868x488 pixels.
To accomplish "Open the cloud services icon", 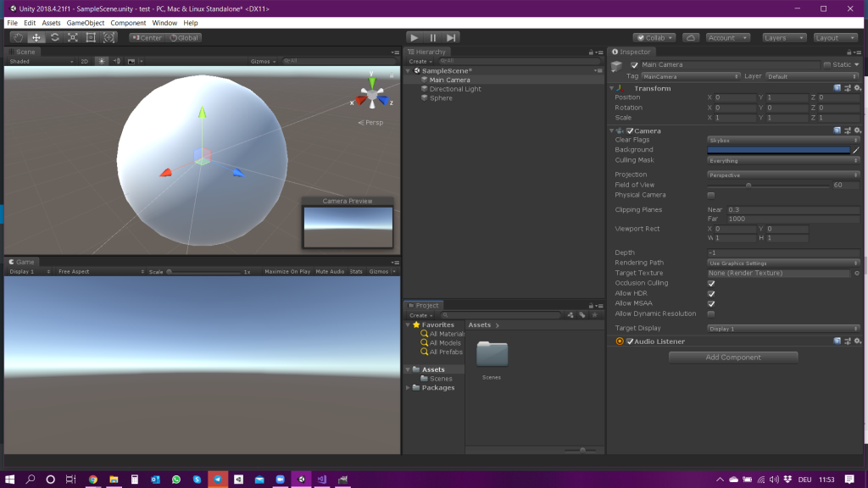I will tap(690, 37).
